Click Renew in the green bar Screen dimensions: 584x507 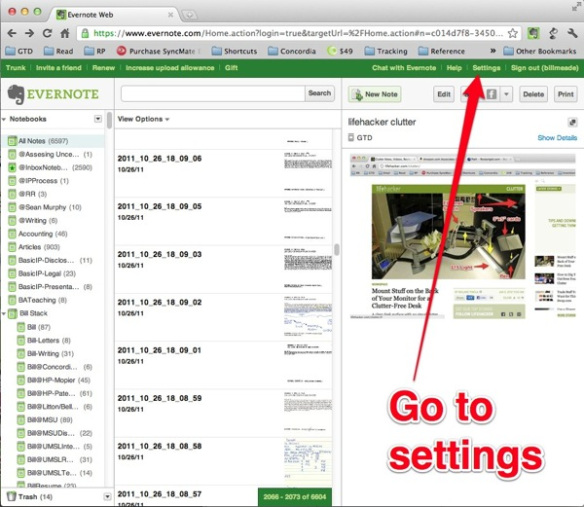[x=104, y=68]
